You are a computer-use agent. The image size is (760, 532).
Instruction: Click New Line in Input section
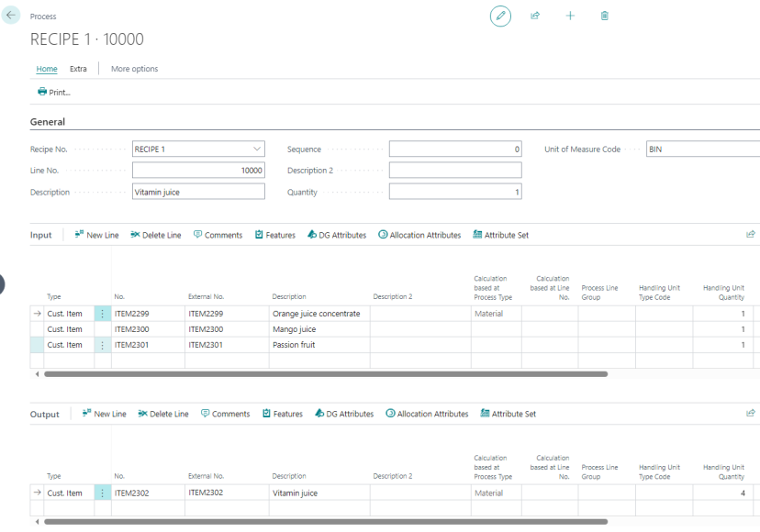(x=97, y=235)
